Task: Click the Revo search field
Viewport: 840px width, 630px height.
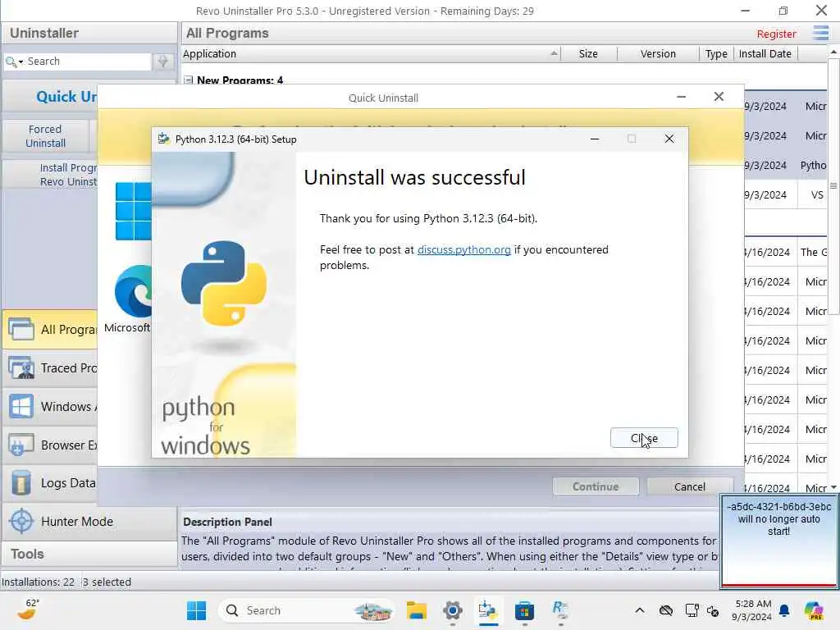Action: point(89,61)
